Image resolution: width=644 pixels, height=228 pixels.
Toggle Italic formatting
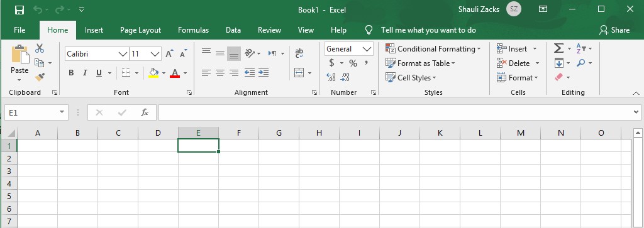pos(85,73)
